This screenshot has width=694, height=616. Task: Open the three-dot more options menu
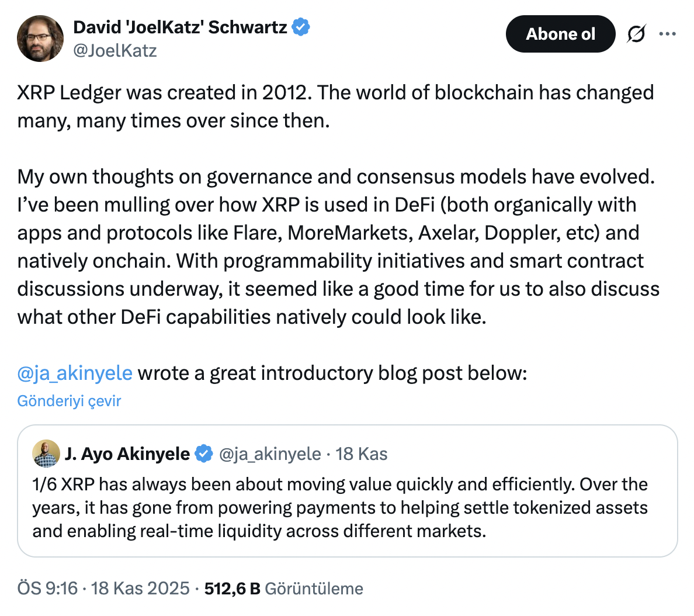coord(667,34)
